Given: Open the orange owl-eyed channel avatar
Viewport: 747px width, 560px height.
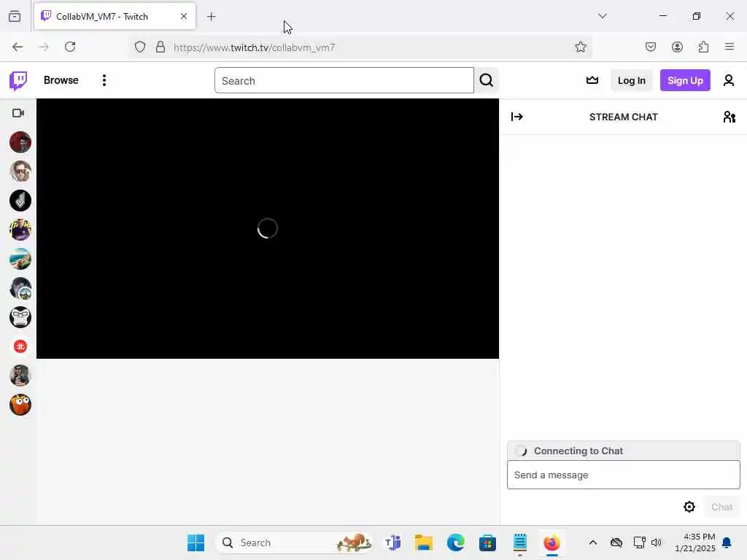Looking at the screenshot, I should (20, 405).
